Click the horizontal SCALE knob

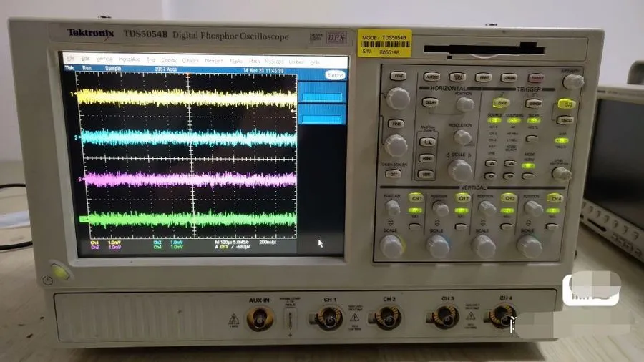[459, 170]
